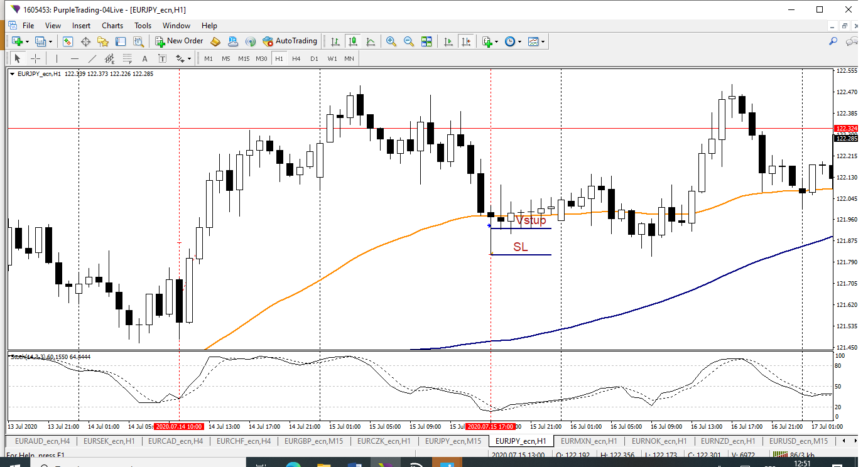
Task: Open the Insert menu
Action: (x=81, y=26)
